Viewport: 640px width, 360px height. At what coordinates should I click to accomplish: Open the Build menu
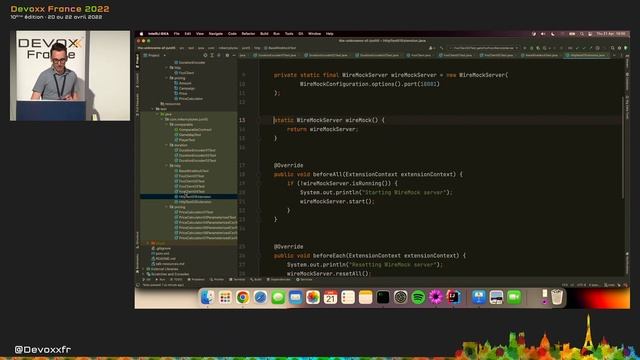pyautogui.click(x=264, y=34)
